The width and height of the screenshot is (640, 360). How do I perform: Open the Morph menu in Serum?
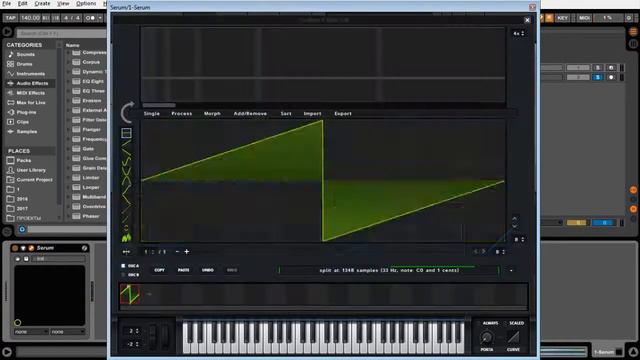point(212,113)
